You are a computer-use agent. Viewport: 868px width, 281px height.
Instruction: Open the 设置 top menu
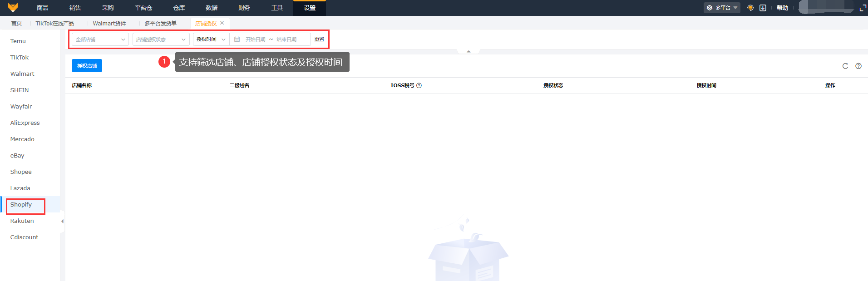[310, 8]
